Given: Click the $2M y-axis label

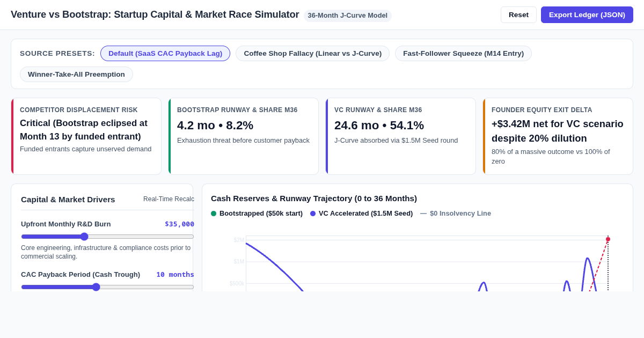Looking at the screenshot, I should [239, 240].
